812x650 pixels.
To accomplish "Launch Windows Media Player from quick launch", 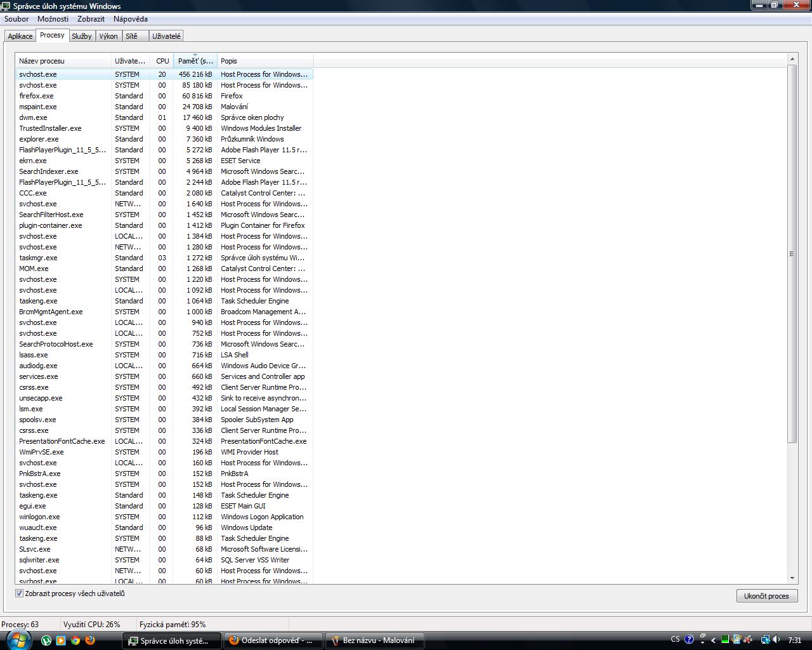I will (x=61, y=640).
